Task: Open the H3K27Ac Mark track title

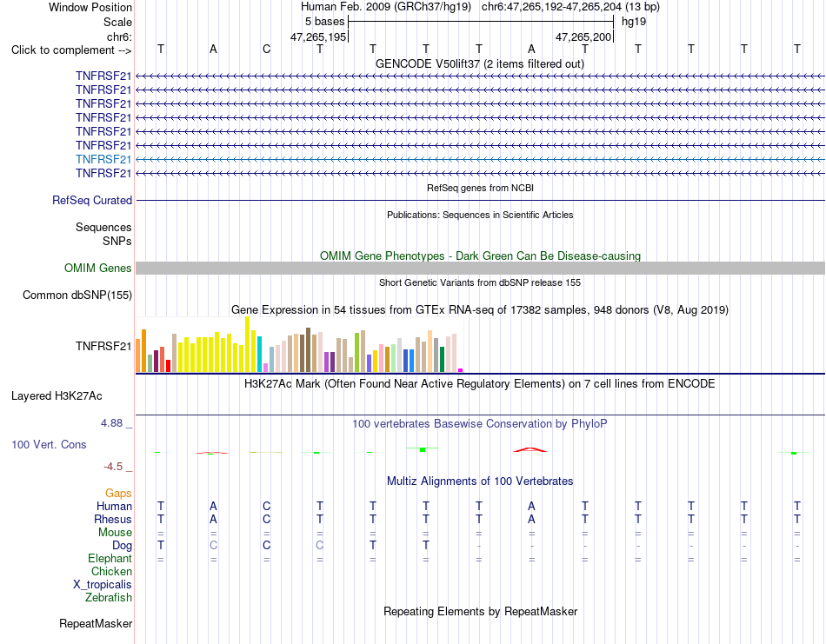Action: coord(480,383)
